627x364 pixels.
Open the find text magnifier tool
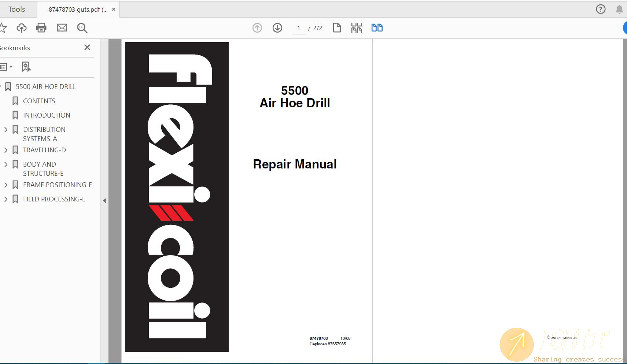[82, 28]
